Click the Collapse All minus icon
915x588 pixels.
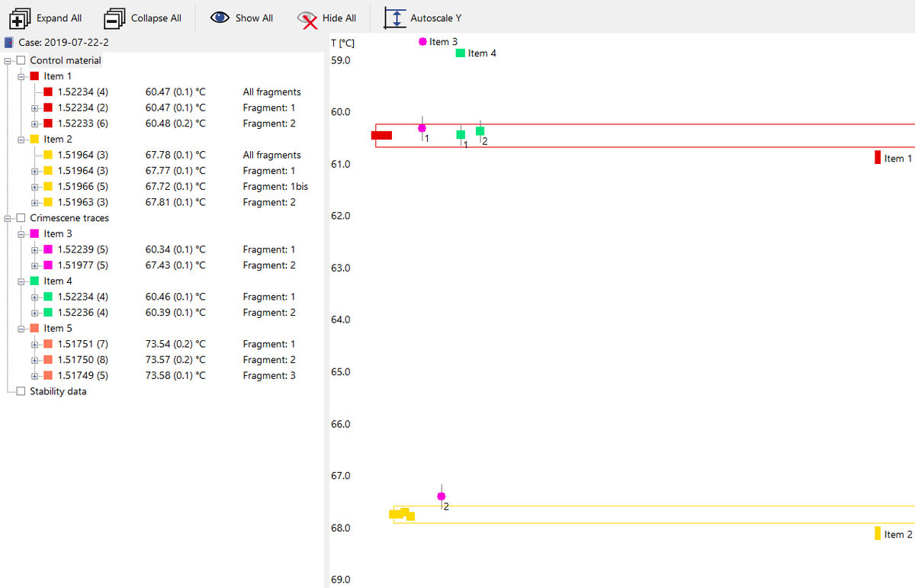tap(114, 18)
